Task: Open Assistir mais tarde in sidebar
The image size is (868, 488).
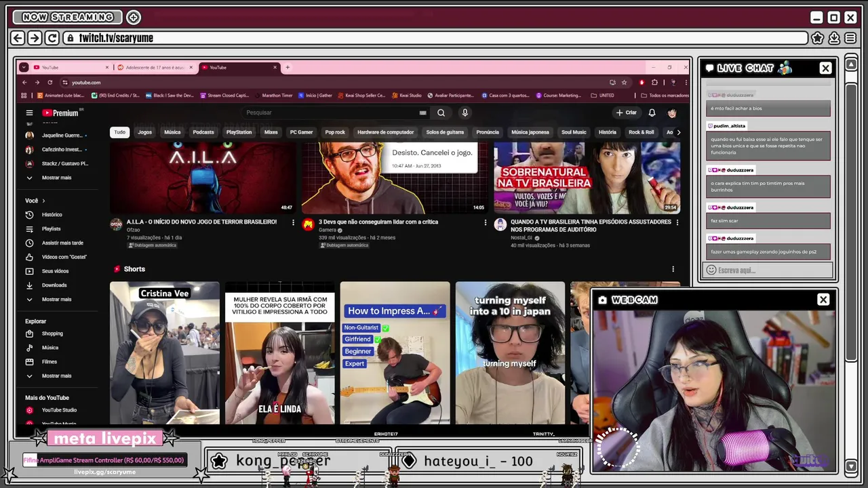Action: pyautogui.click(x=62, y=243)
